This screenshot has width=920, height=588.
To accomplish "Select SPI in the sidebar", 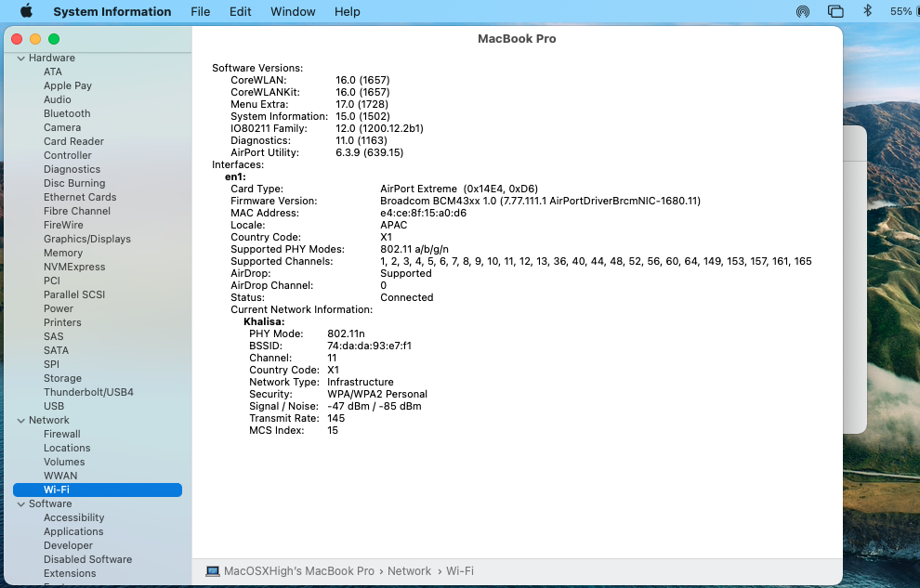I will 52,365.
